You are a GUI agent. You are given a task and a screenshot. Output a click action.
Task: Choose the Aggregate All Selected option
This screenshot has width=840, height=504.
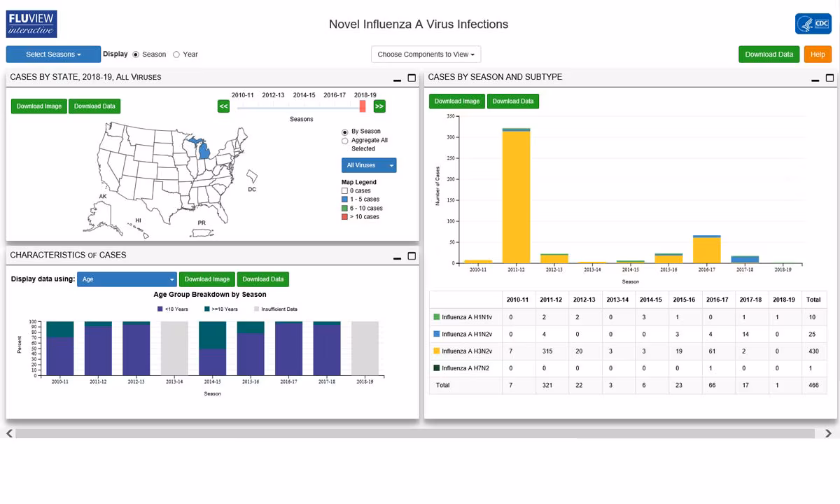point(345,141)
